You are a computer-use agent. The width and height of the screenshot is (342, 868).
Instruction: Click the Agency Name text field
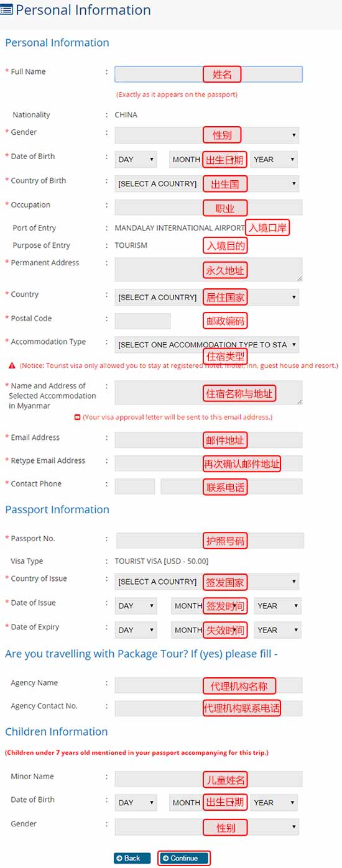[208, 685]
